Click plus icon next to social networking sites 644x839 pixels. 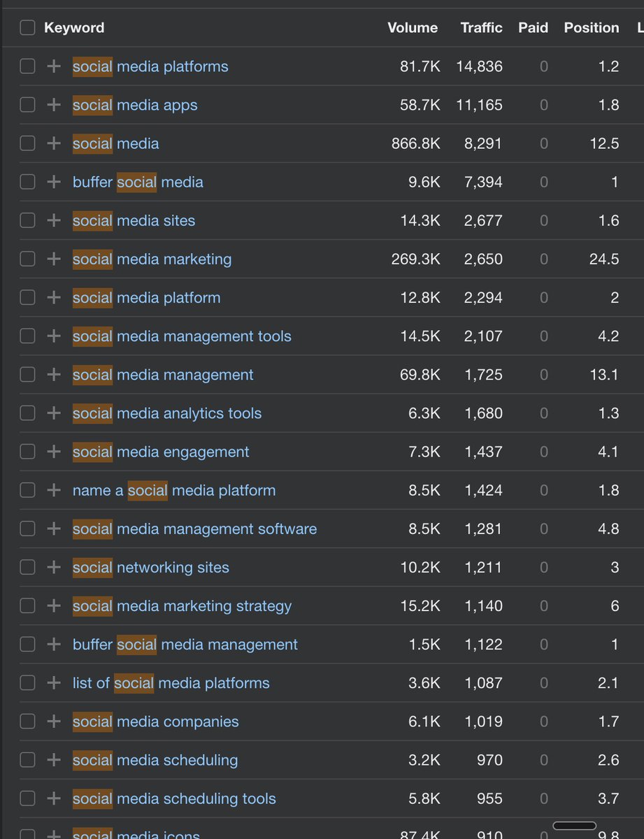[54, 567]
